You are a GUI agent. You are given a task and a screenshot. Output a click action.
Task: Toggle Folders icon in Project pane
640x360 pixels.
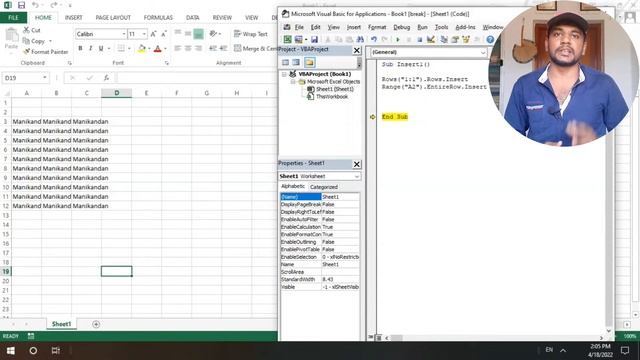coord(309,62)
